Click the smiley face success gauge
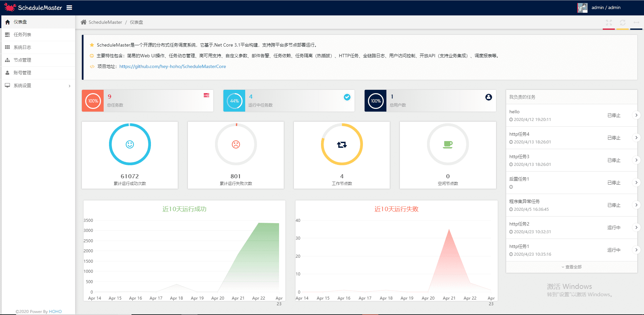This screenshot has height=315, width=644. 130,144
